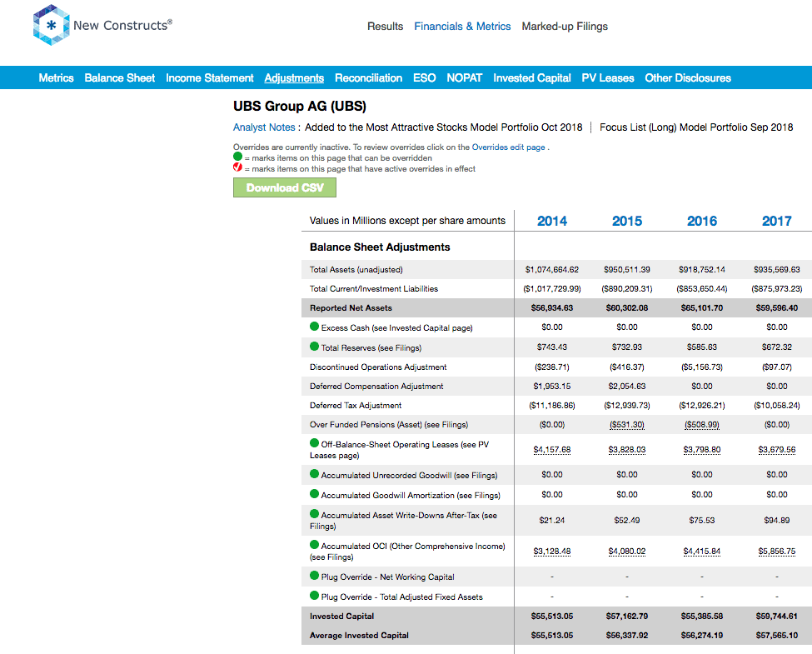Click the Download CSV button
This screenshot has height=654, width=812.
click(x=285, y=187)
